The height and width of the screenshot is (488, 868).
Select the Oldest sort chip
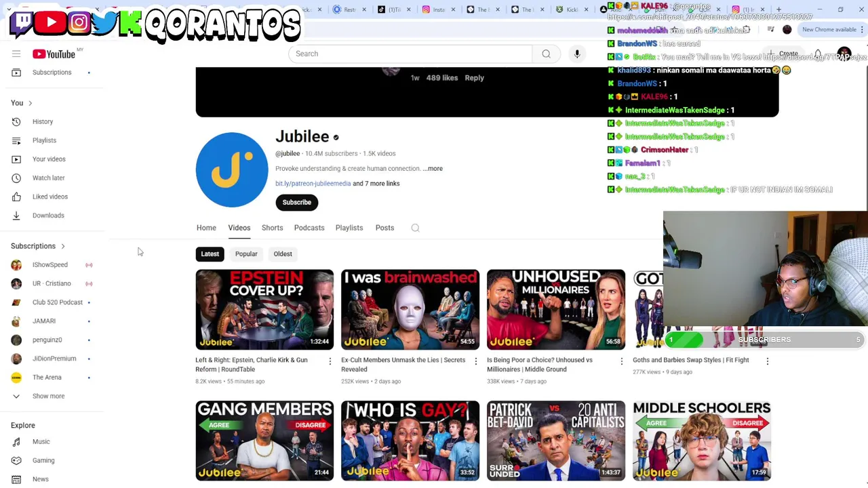[x=283, y=254]
